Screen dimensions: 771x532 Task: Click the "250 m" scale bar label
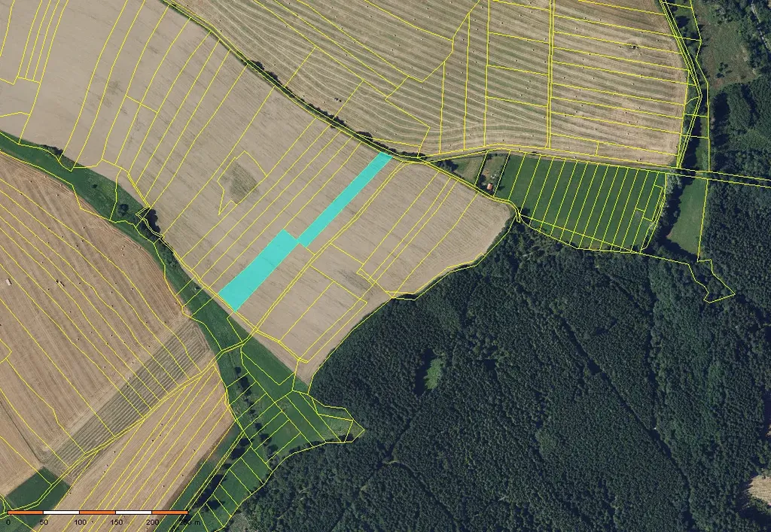(x=187, y=521)
